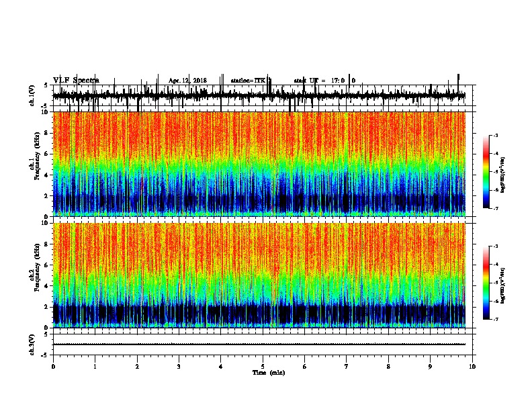Image resolution: width=532 pixels, height=411 pixels.
Task: Click tick label "6" on the time axis
Action: (x=305, y=367)
